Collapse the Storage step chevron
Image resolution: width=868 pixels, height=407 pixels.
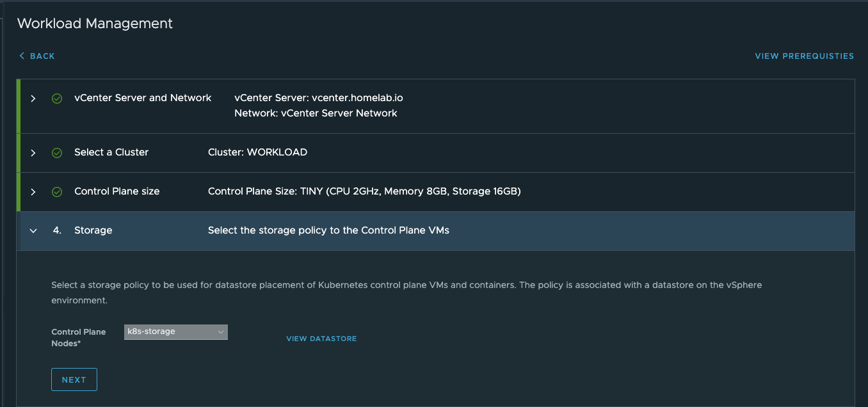33,231
